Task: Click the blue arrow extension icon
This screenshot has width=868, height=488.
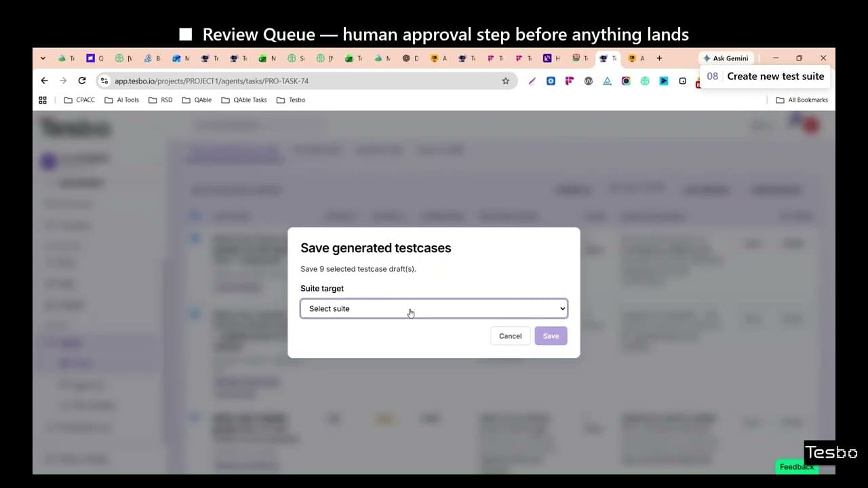Action: (664, 81)
